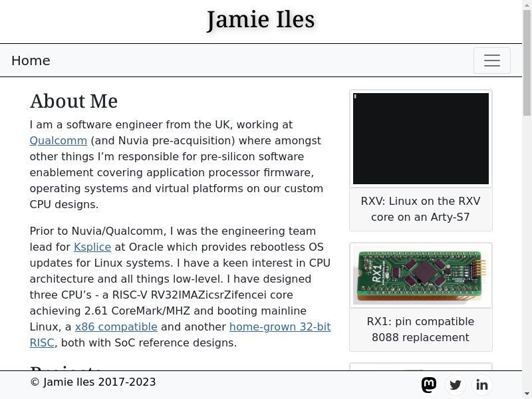The height and width of the screenshot is (399, 532).
Task: Click the RX1 pin compatible 8088 caption
Action: click(421, 329)
